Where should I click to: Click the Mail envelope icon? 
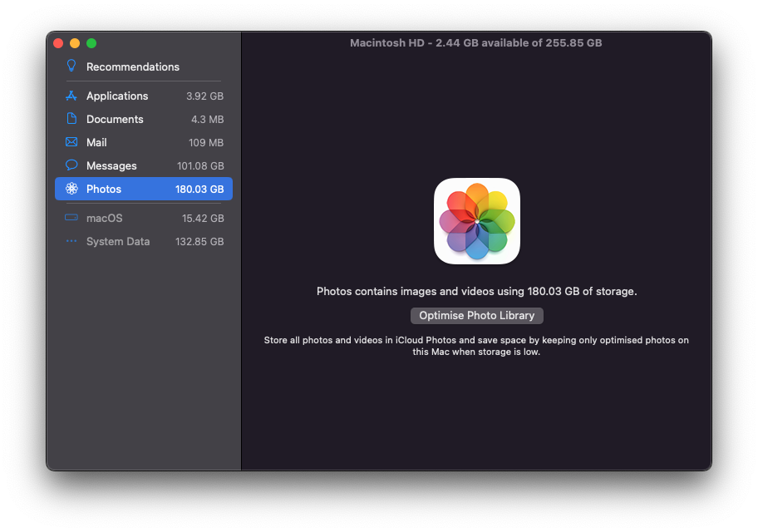[x=71, y=141]
